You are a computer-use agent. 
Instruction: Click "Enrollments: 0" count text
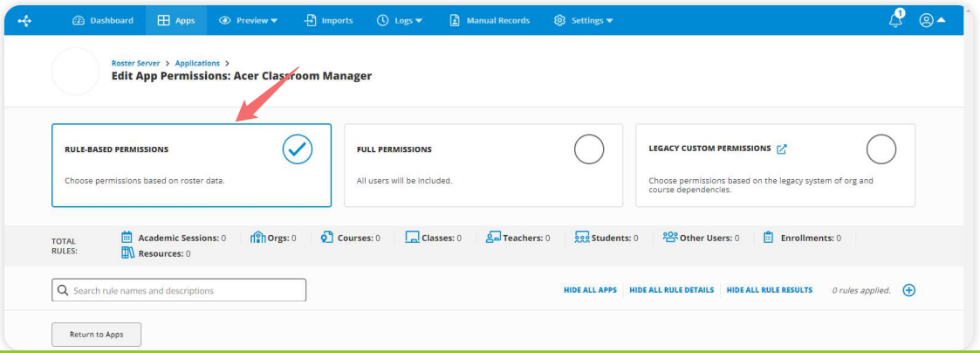(811, 238)
